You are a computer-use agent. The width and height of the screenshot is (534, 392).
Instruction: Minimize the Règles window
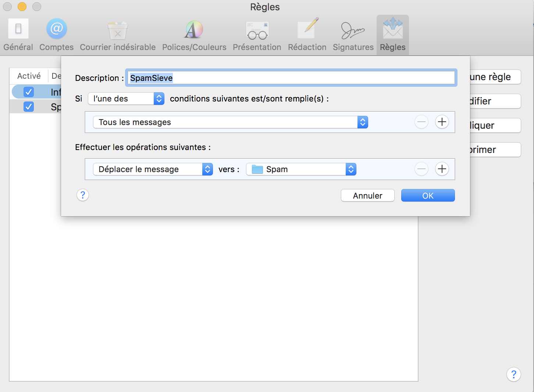point(22,7)
